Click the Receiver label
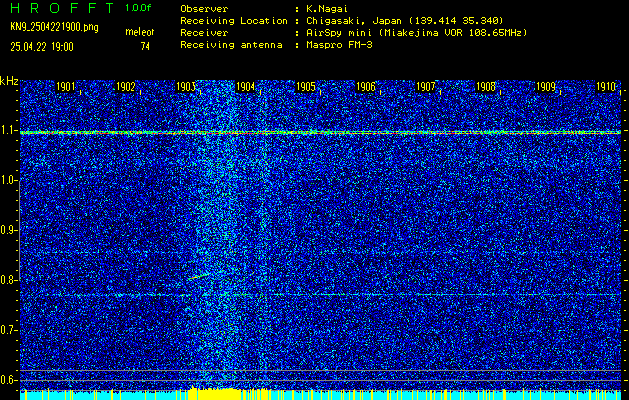This screenshot has height=400, width=629. click(204, 33)
